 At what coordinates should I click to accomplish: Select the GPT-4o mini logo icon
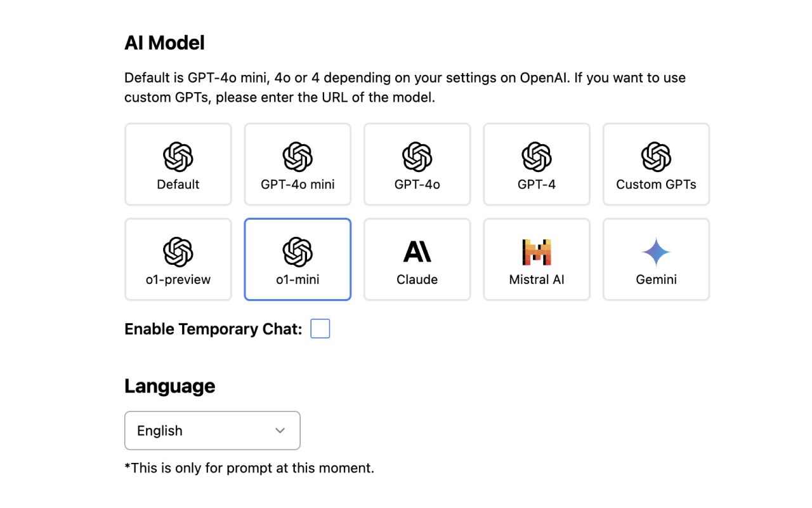298,156
